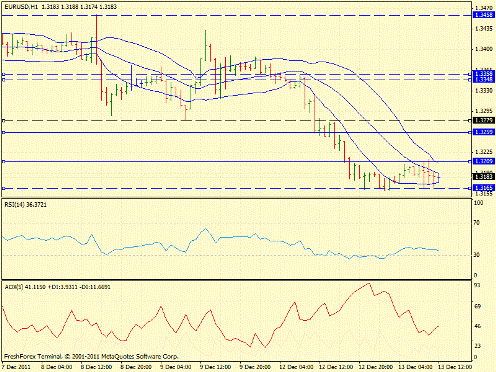
Task: Click the black 1.3279 price label
Action: click(x=484, y=120)
